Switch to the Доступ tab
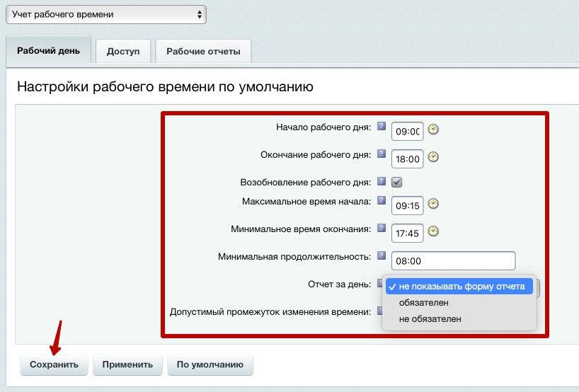Image resolution: width=579 pixels, height=392 pixels. point(123,51)
